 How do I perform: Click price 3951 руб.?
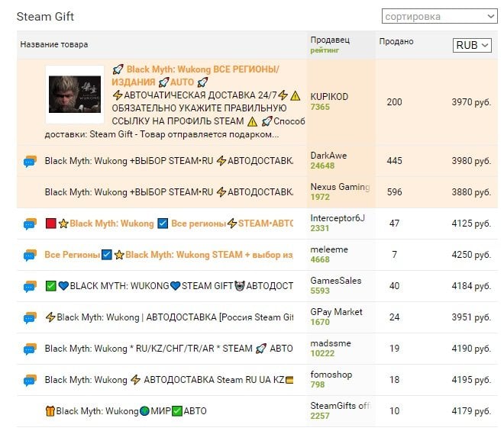471,317
